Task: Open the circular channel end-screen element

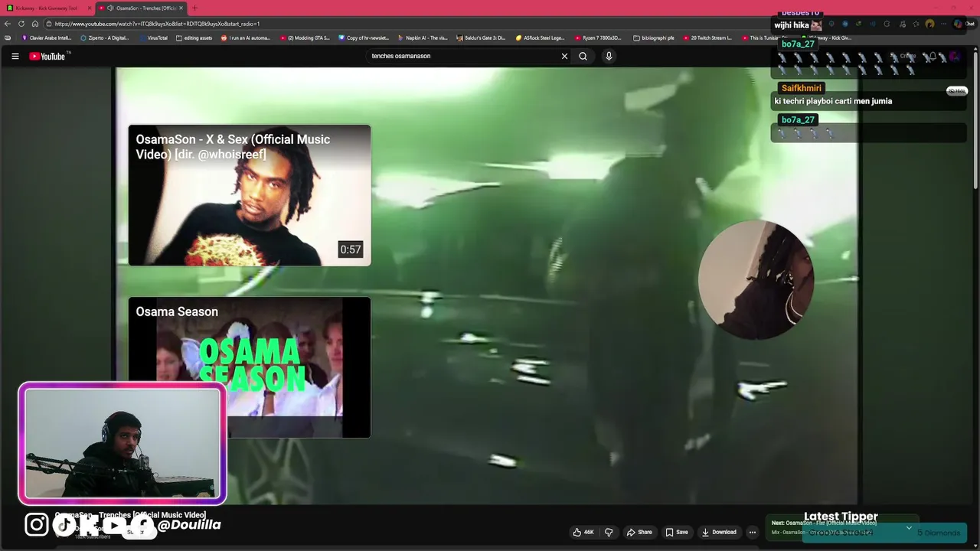Action: click(756, 280)
